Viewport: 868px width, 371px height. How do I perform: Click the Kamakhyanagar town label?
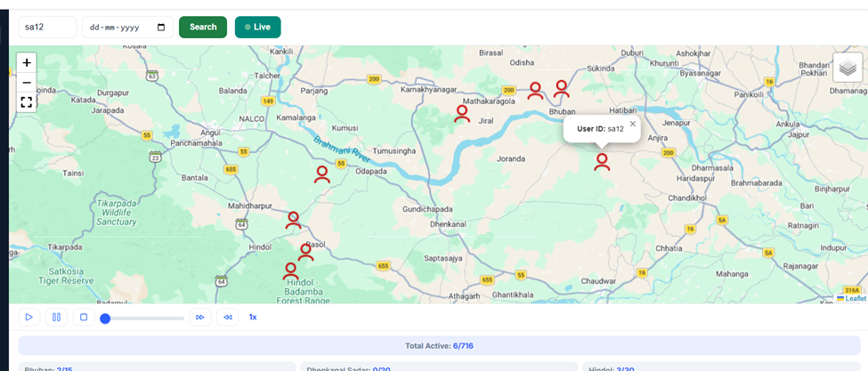429,90
